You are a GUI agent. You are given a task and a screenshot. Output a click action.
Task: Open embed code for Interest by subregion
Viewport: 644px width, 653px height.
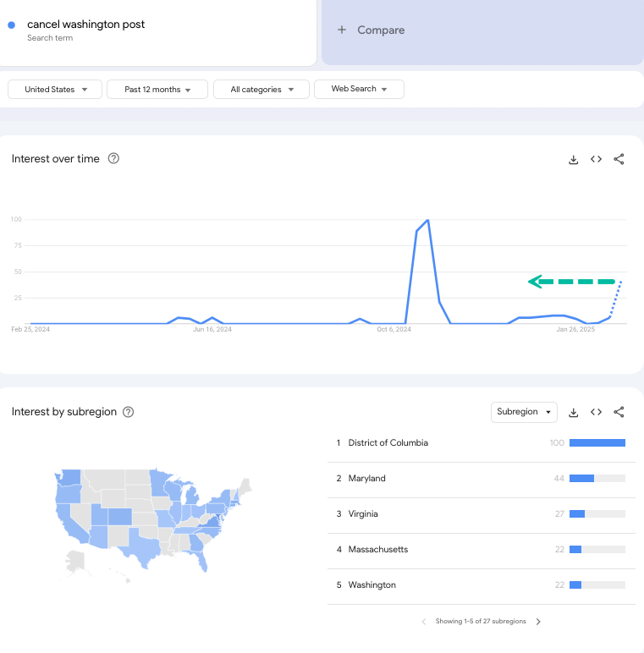point(596,412)
